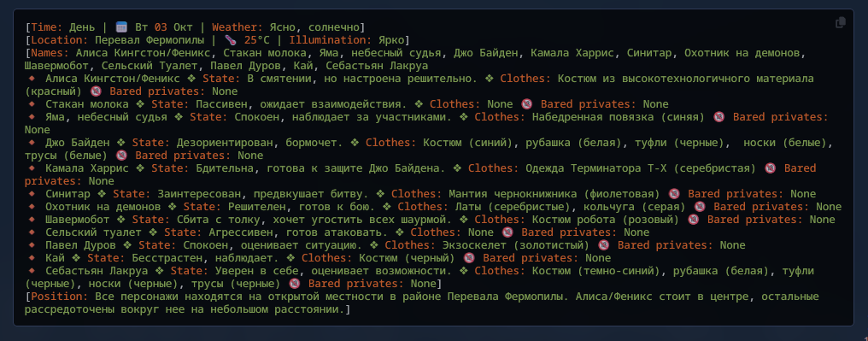The image size is (868, 341).
Task: Click the Time label in the first line
Action: click(x=47, y=27)
